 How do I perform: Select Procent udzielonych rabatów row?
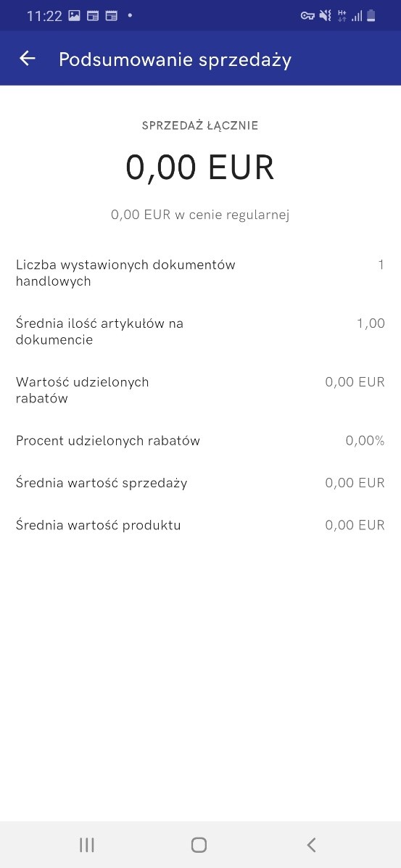pos(200,441)
